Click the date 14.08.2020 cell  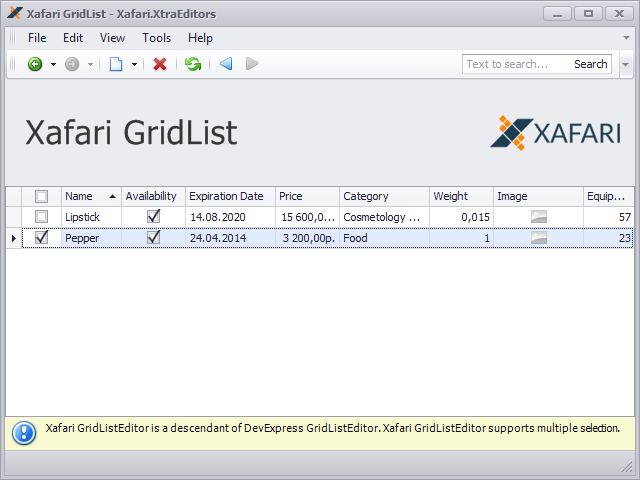(231, 217)
